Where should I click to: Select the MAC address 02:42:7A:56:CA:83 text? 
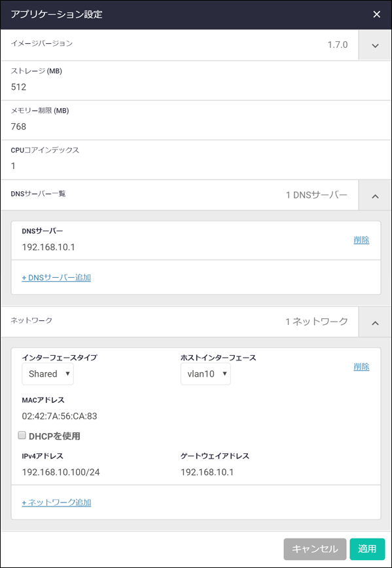coord(60,416)
